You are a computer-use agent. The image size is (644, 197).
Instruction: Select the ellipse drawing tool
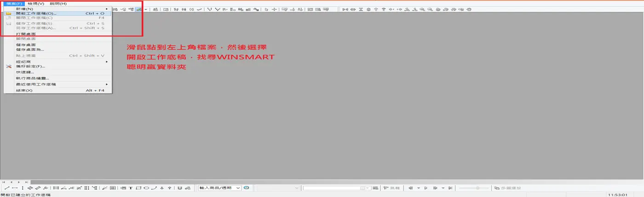tap(146, 188)
